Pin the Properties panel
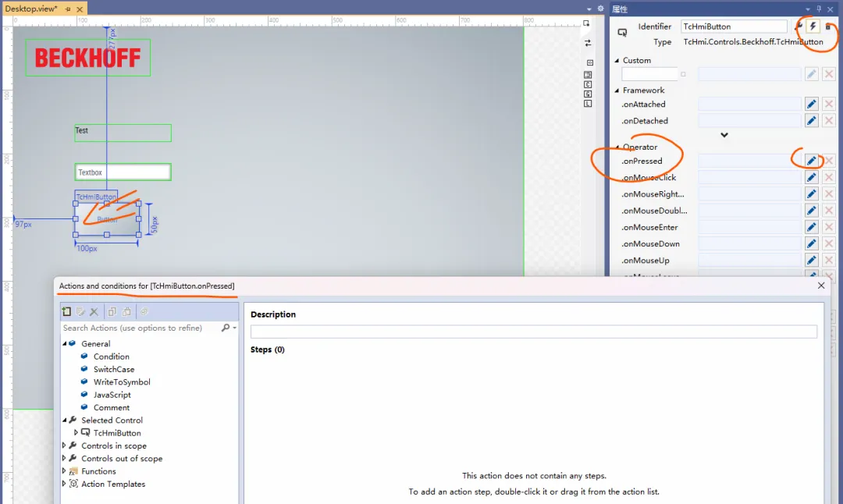The width and height of the screenshot is (843, 504). point(819,9)
